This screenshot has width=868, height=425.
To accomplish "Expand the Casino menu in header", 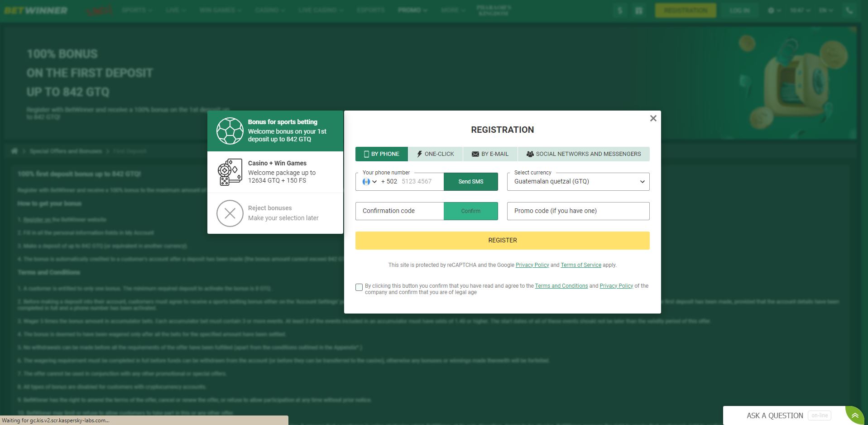I will coord(270,10).
